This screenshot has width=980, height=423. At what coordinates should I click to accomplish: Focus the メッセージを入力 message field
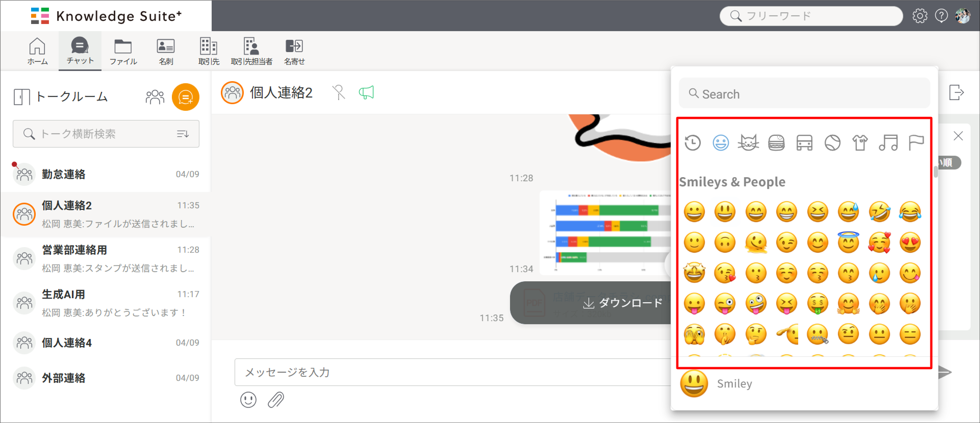coord(453,372)
